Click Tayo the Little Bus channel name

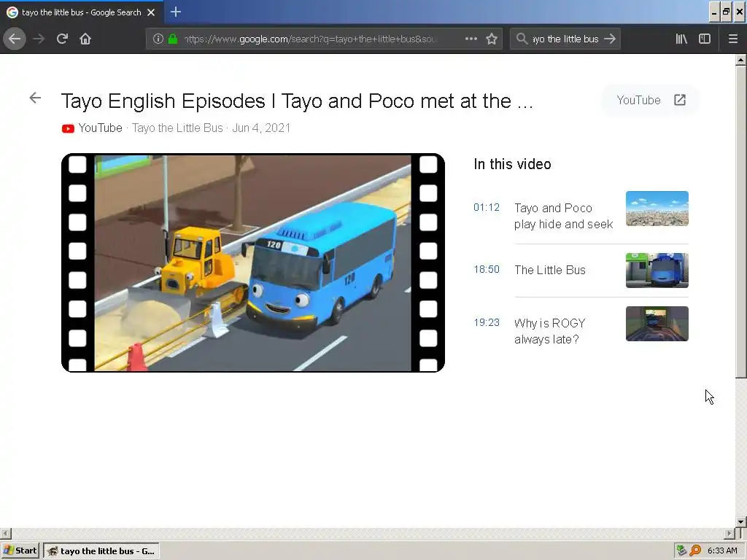tap(177, 128)
